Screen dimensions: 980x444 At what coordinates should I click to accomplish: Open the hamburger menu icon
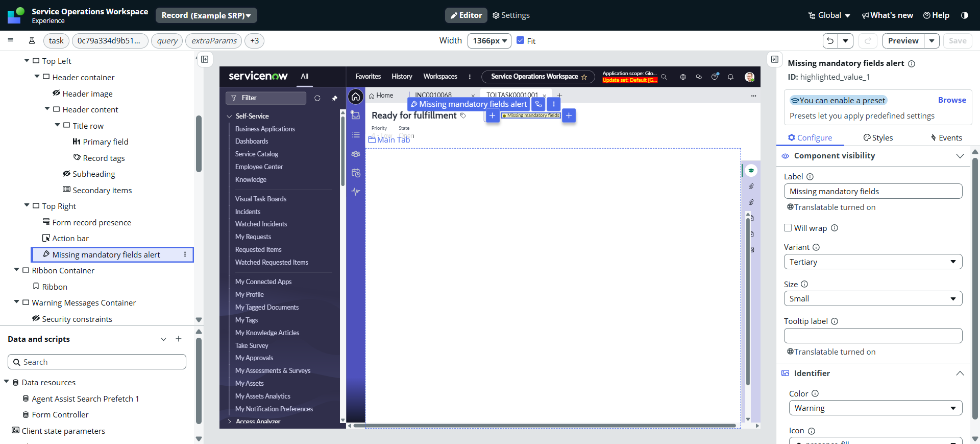pos(10,40)
